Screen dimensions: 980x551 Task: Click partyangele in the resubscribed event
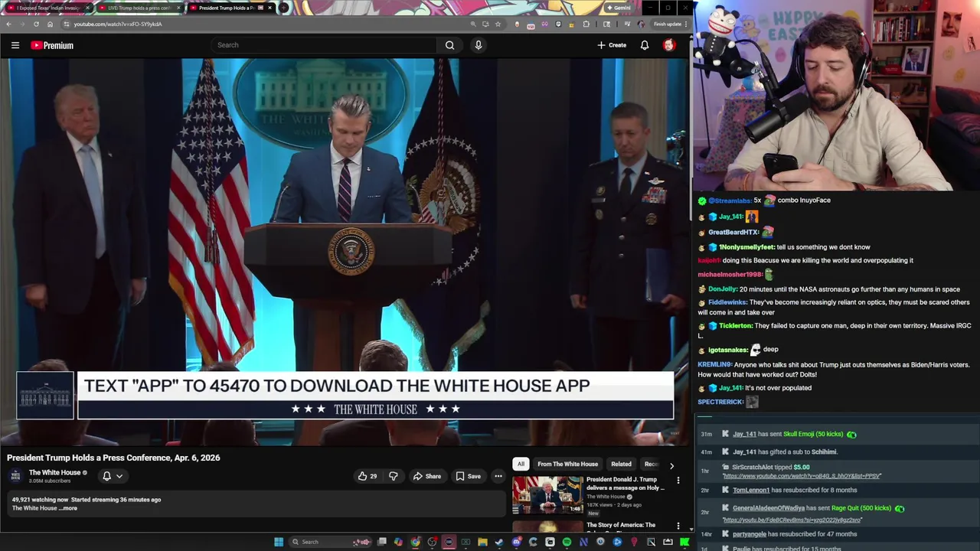click(750, 533)
